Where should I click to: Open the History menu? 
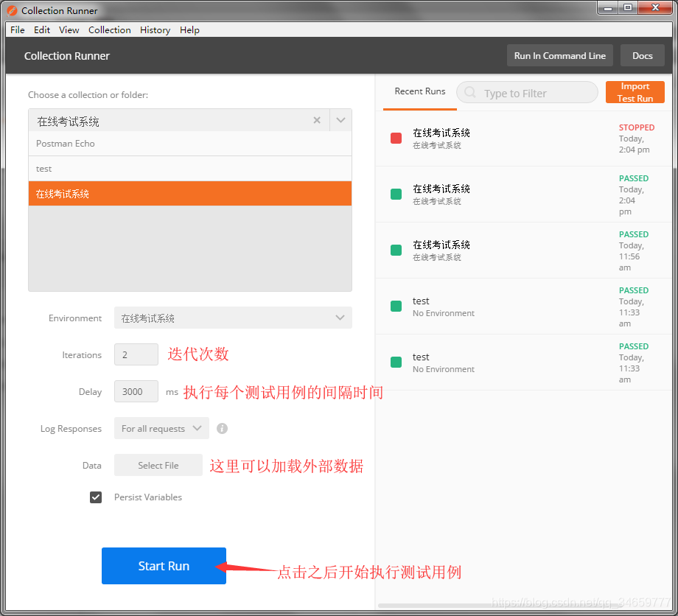coord(155,29)
